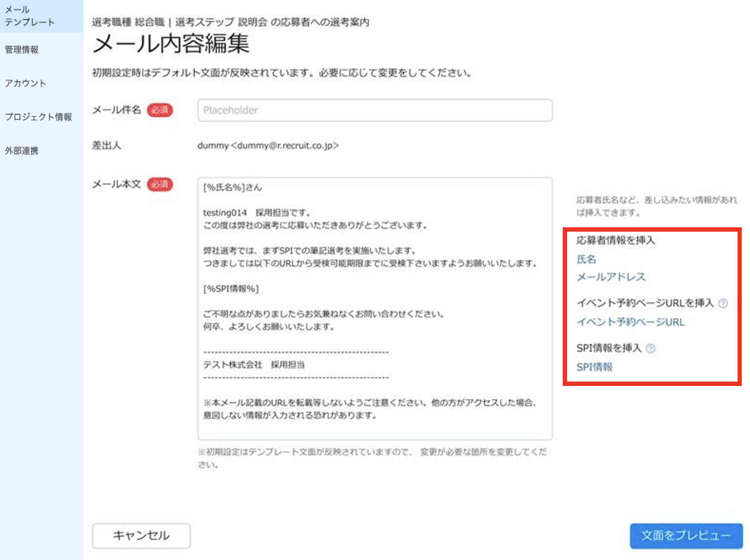Click inside the メール本文 text area
Screen dimensions: 750x560
pos(375,309)
